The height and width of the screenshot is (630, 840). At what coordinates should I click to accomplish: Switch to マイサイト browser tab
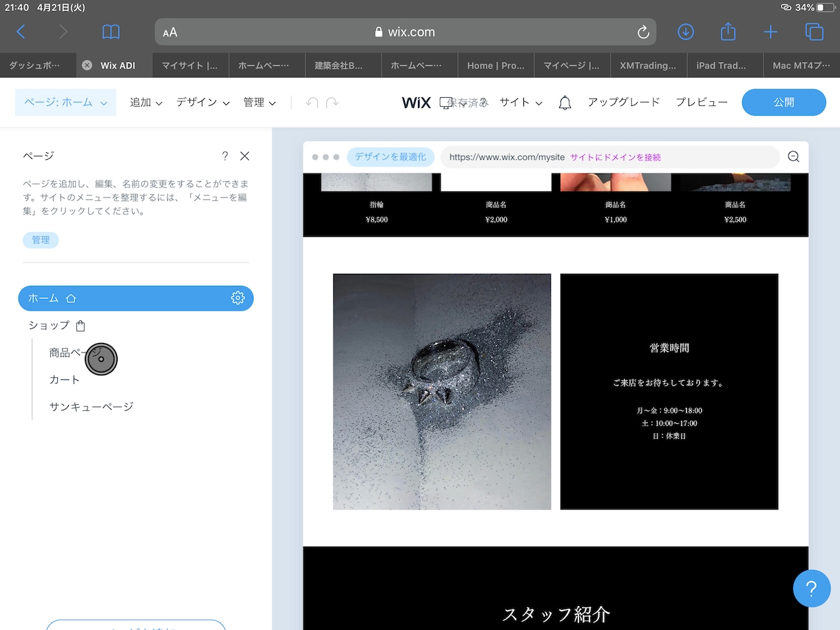[x=191, y=65]
